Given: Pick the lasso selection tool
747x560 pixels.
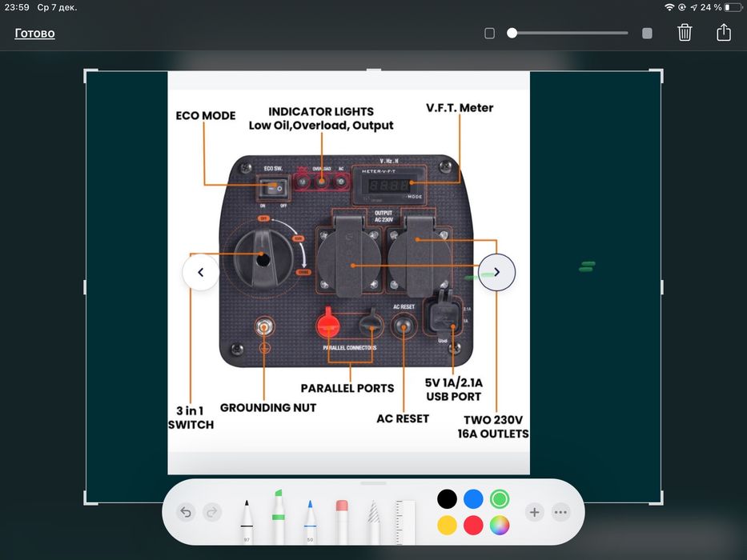Looking at the screenshot, I should [374, 521].
